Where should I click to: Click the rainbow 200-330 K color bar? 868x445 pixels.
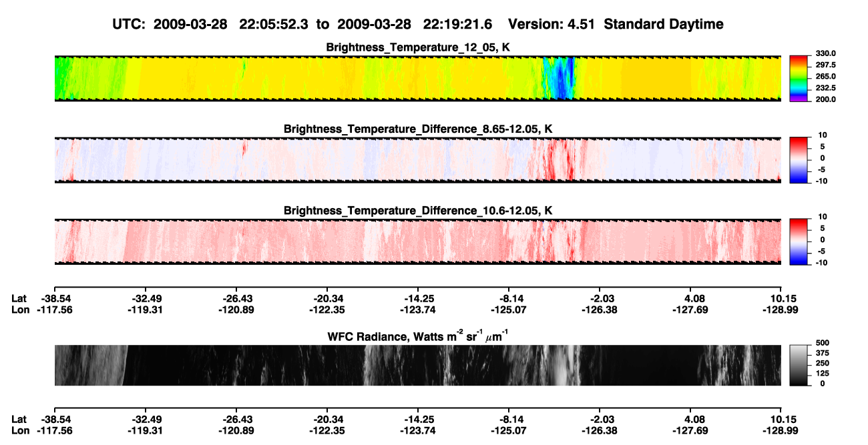[799, 79]
